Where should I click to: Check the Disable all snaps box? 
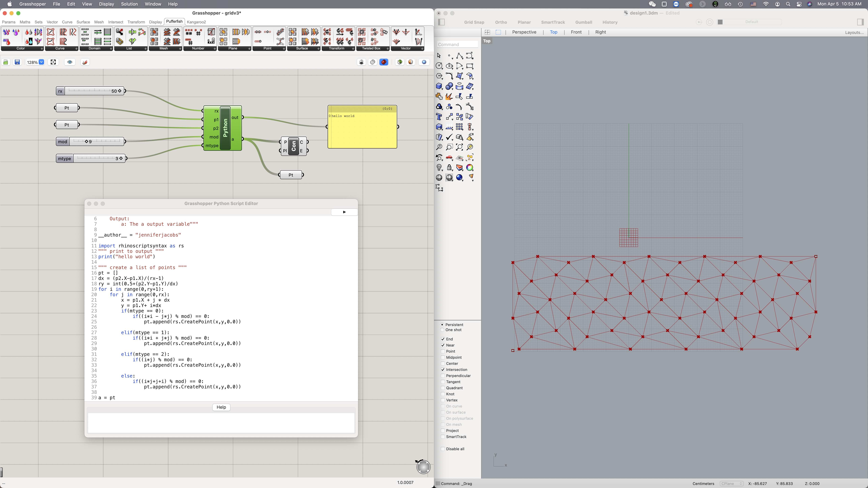(x=443, y=449)
